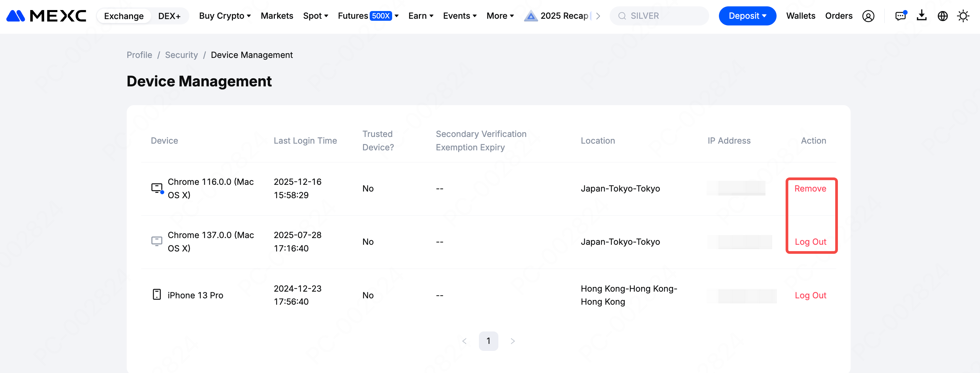The width and height of the screenshot is (980, 373).
Task: Click the right arrow next to 2025 Recap
Action: click(597, 16)
